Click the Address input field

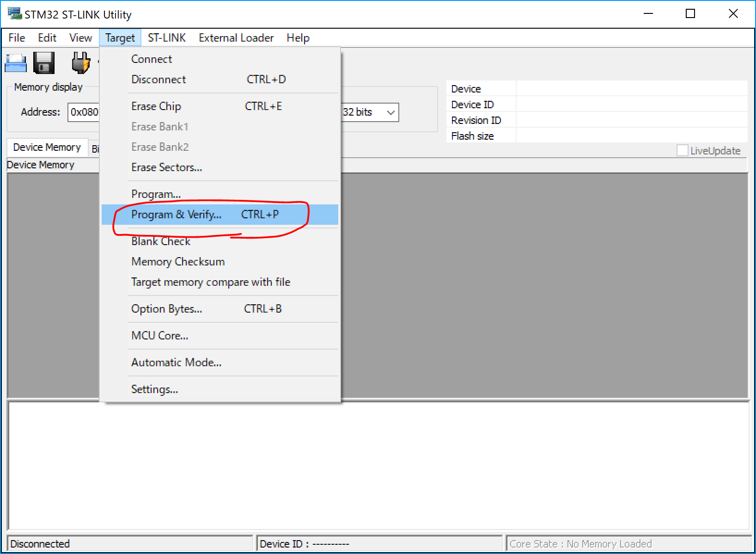pos(84,112)
